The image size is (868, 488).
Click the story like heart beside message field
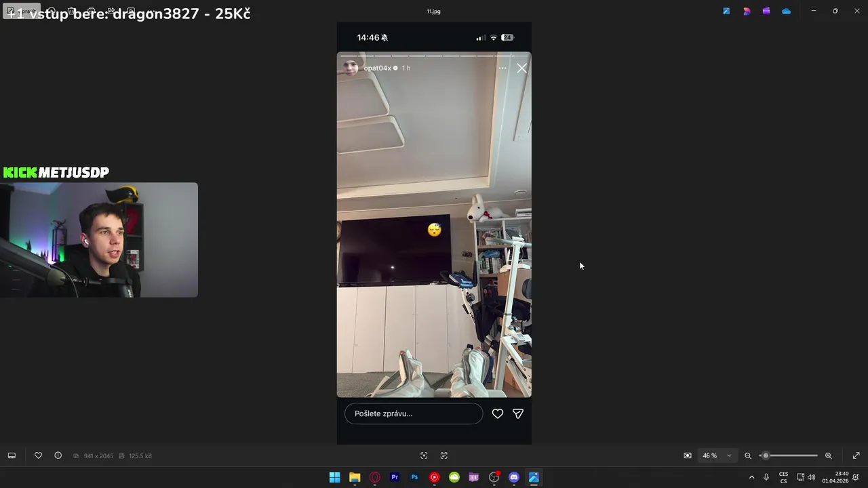(498, 413)
